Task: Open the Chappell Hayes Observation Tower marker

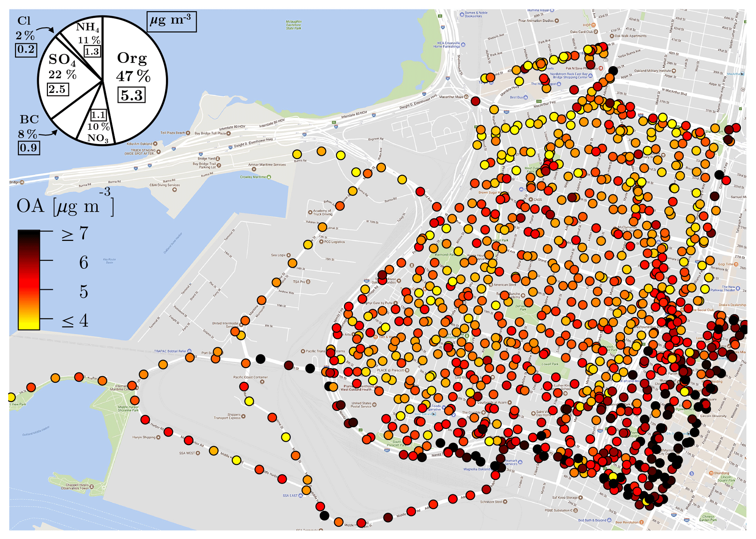Action: [x=91, y=486]
